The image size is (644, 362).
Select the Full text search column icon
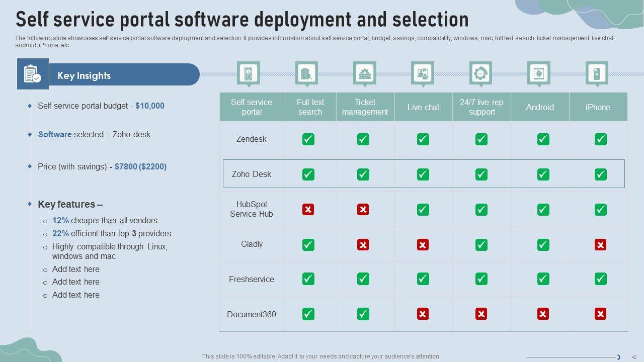(x=306, y=74)
